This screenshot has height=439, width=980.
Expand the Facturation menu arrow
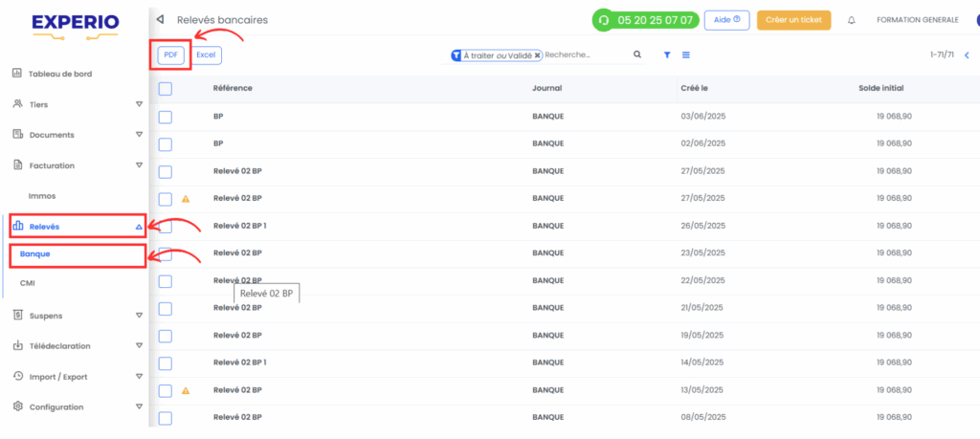140,165
